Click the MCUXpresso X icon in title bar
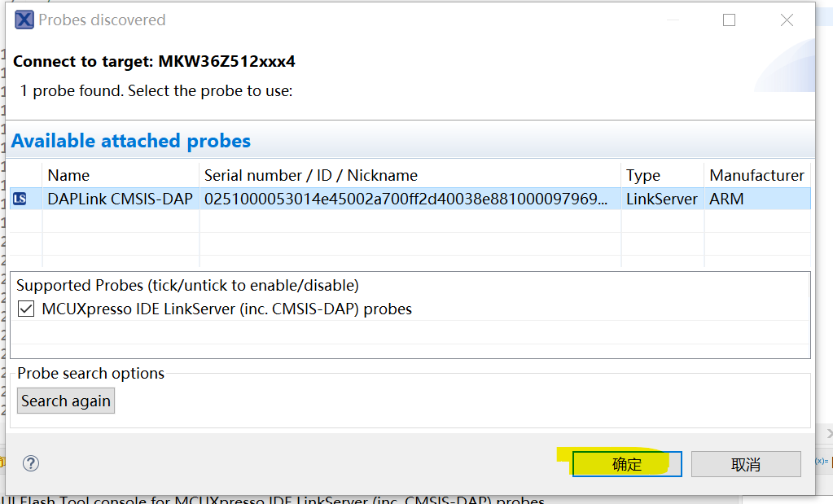Screen dimensions: 833x504 [24, 20]
